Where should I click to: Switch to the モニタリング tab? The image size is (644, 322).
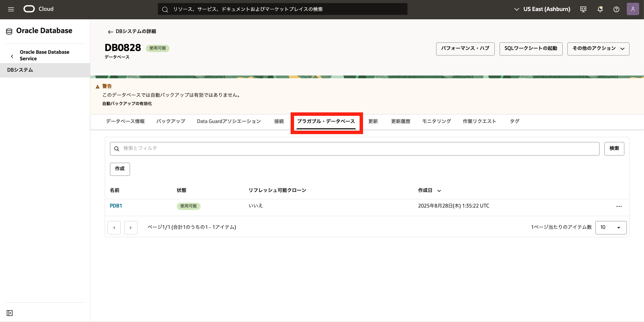(x=436, y=121)
